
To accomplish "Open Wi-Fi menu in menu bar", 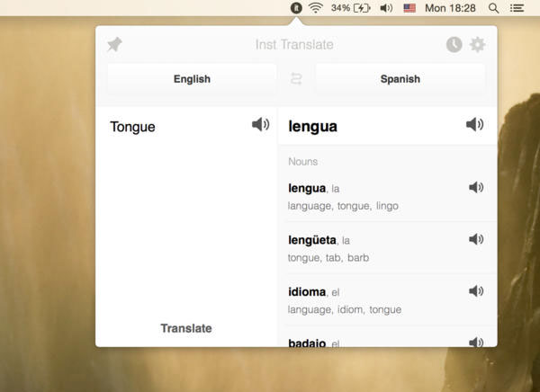I will click(316, 7).
